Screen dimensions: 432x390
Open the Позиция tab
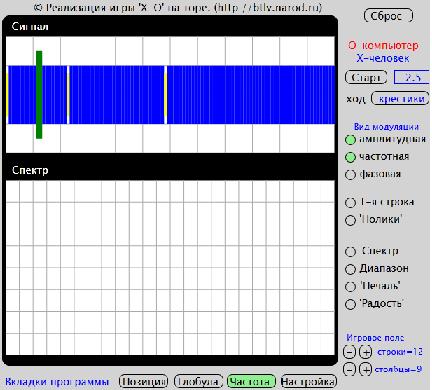143,381
